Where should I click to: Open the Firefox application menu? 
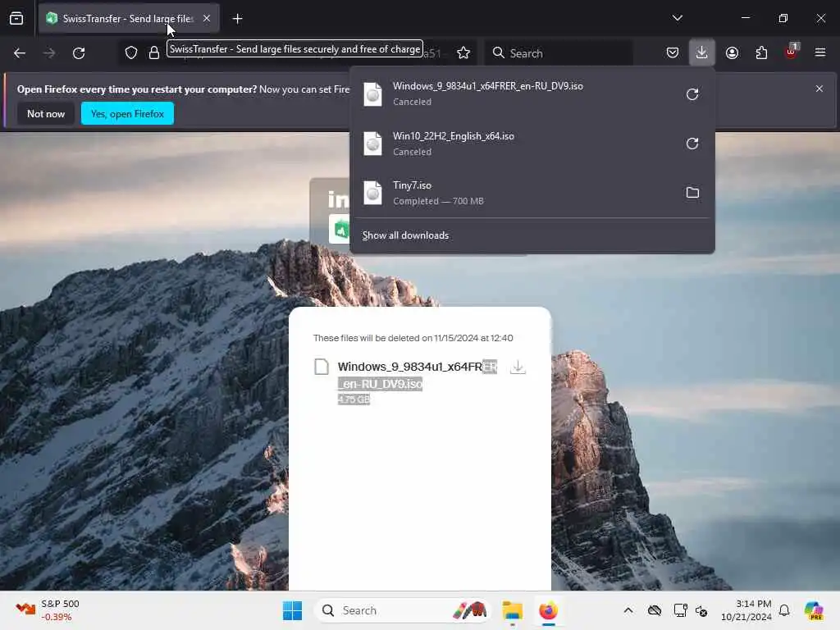[x=820, y=52]
